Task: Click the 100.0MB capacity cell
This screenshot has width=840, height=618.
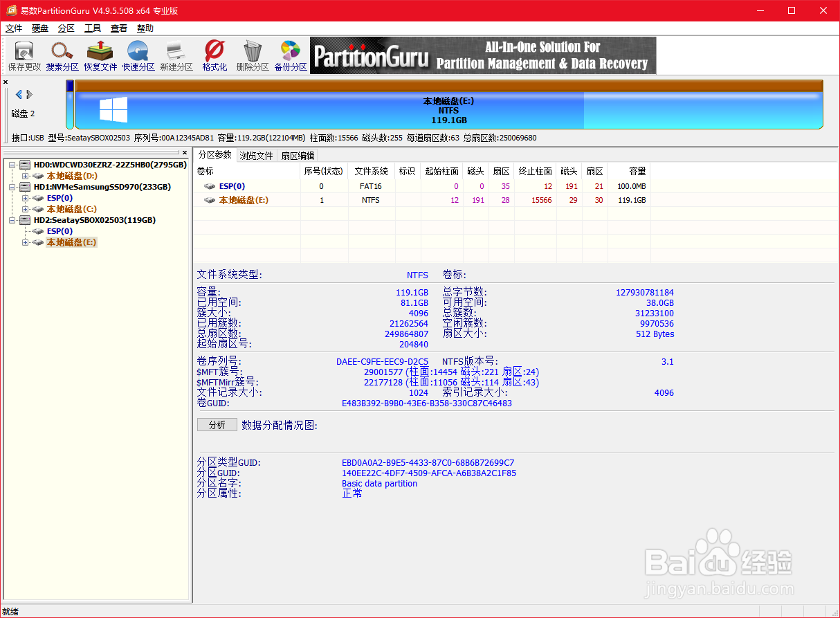Action: (x=631, y=186)
